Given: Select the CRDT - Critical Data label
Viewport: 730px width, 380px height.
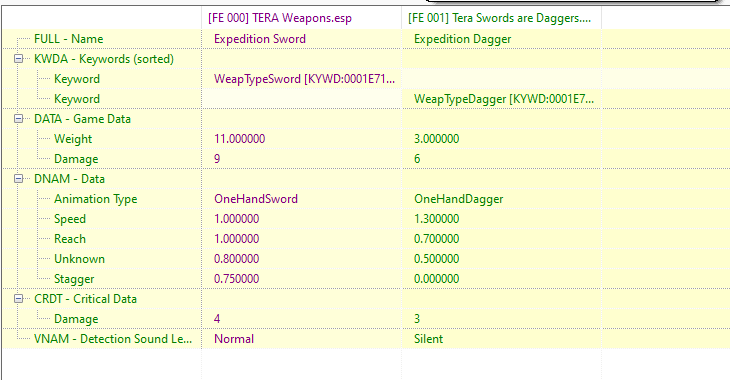Looking at the screenshot, I should pyautogui.click(x=85, y=299).
